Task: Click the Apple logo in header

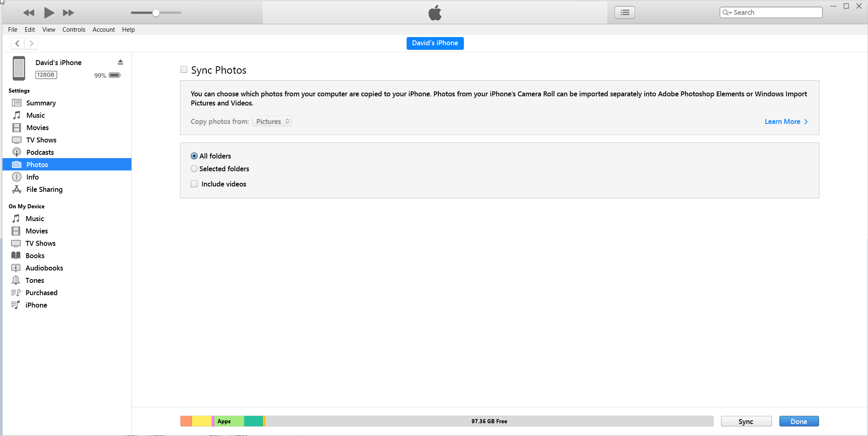Action: tap(435, 13)
